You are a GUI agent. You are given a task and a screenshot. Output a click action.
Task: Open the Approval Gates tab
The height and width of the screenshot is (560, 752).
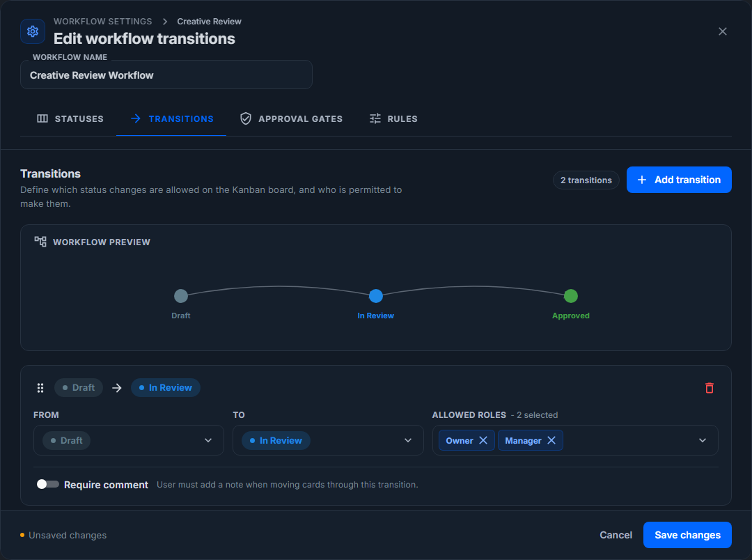coord(291,118)
